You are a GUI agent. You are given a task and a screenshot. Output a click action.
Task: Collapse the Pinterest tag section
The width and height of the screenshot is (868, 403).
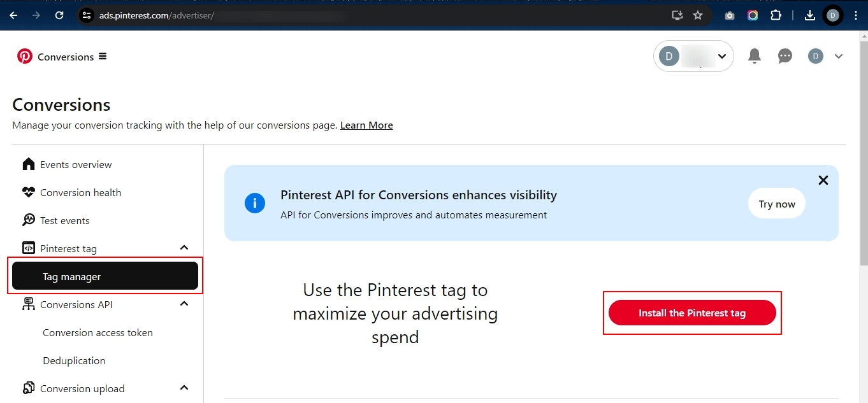[184, 248]
